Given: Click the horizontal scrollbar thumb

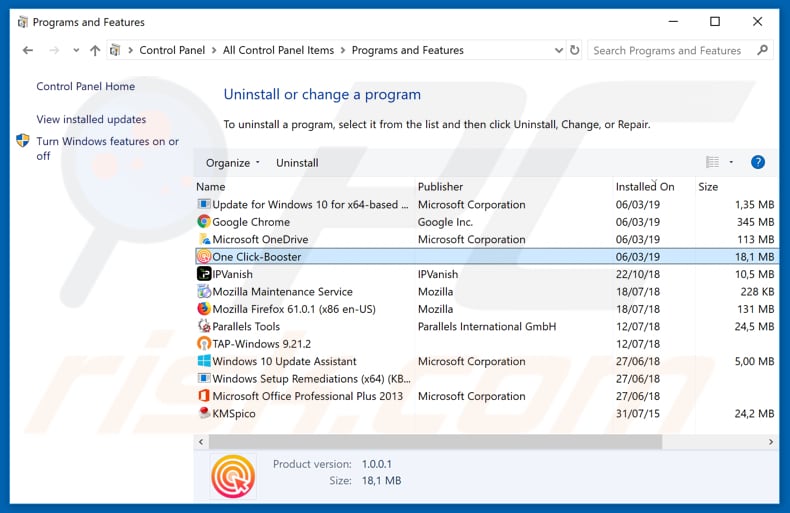Looking at the screenshot, I should (x=435, y=442).
